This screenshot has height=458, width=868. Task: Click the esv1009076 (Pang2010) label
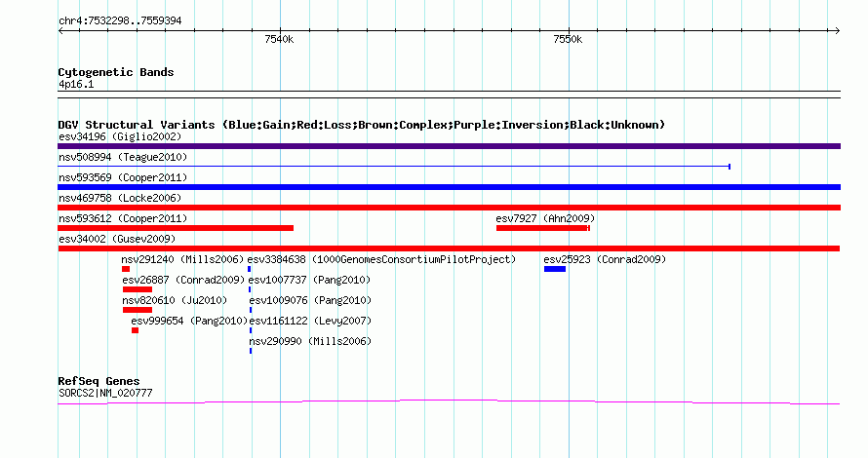310,300
